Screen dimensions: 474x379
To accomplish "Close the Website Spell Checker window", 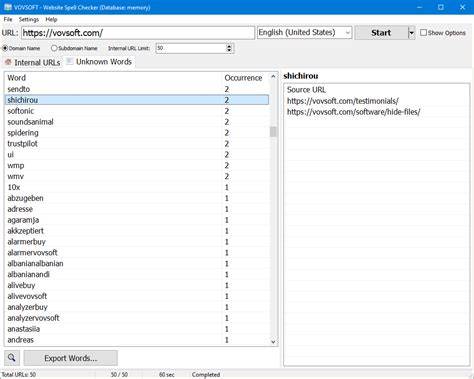I will [x=462, y=7].
